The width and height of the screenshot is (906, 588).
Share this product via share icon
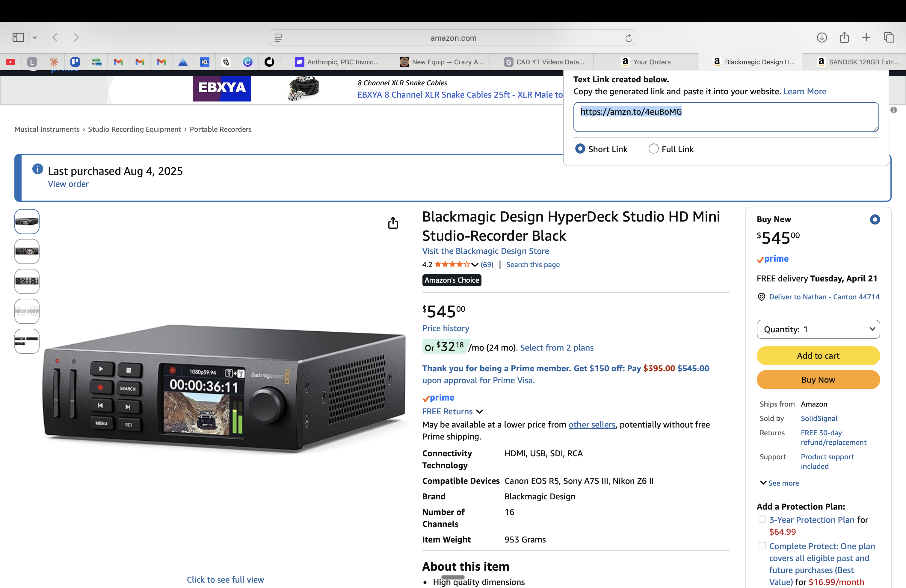click(x=393, y=222)
